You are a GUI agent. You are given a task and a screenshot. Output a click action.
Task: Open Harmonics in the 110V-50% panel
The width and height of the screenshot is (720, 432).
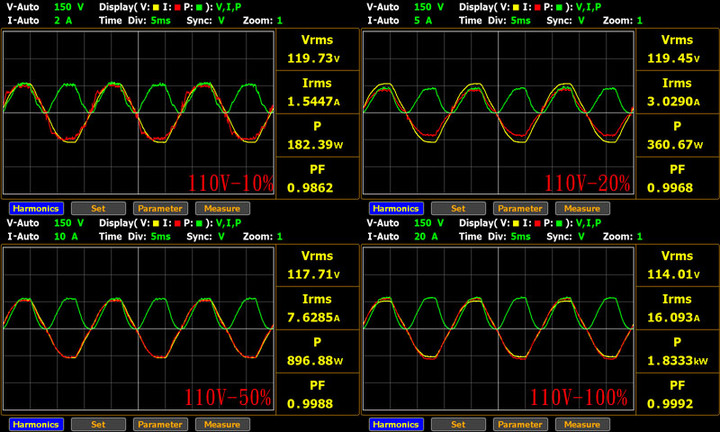36,424
